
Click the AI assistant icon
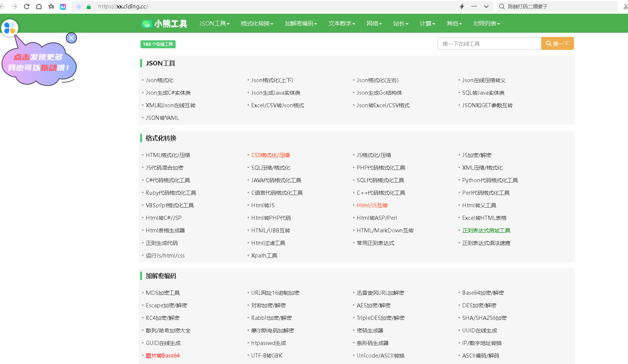click(63, 6)
